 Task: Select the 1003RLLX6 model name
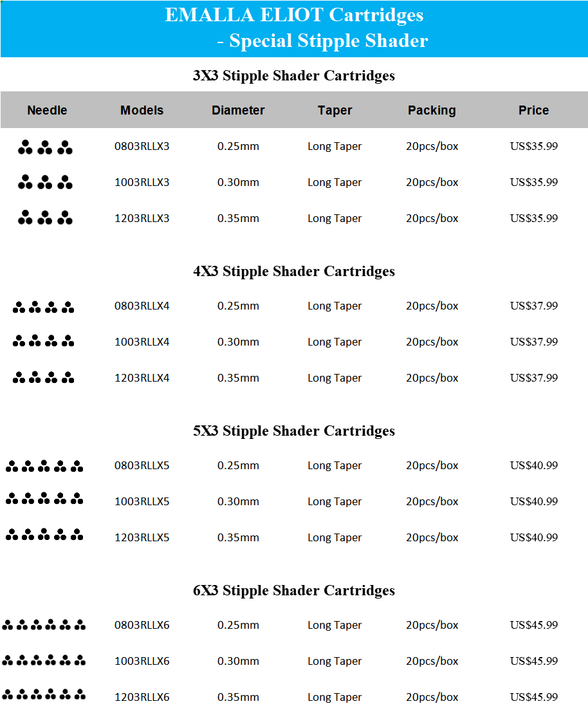142,661
